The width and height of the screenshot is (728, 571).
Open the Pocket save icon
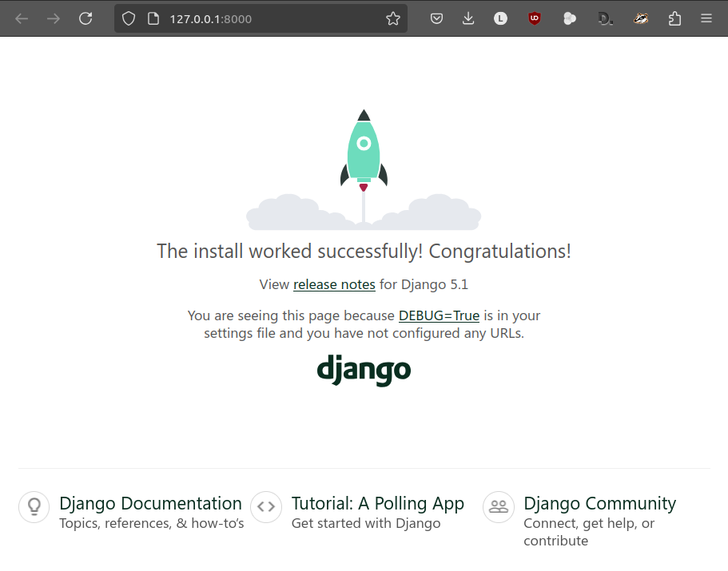[436, 18]
